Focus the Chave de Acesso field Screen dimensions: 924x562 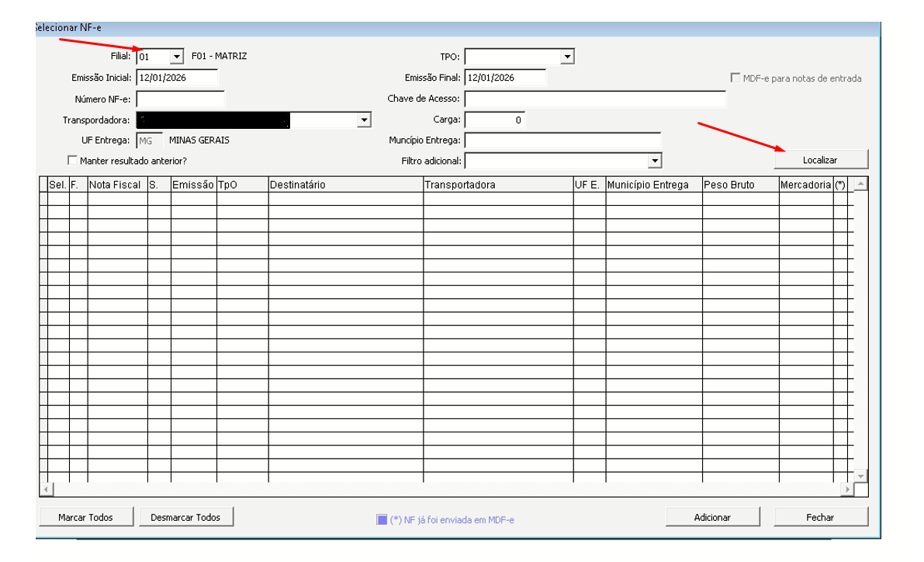coord(595,99)
